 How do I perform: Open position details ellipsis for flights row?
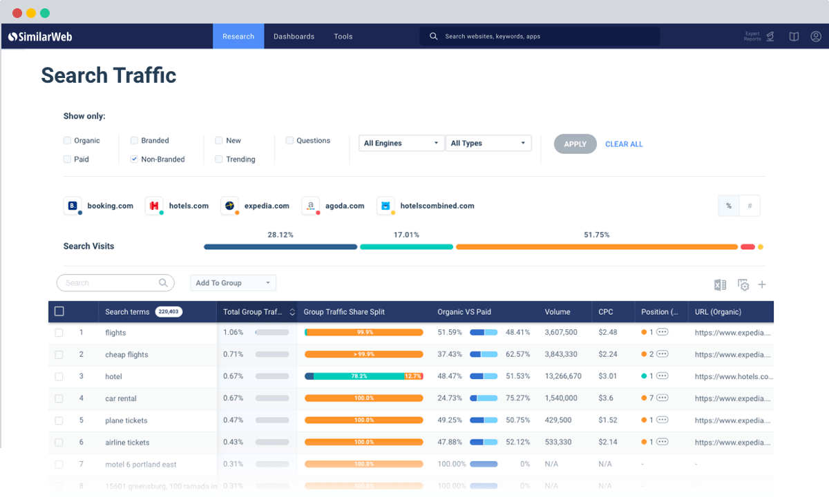(662, 332)
